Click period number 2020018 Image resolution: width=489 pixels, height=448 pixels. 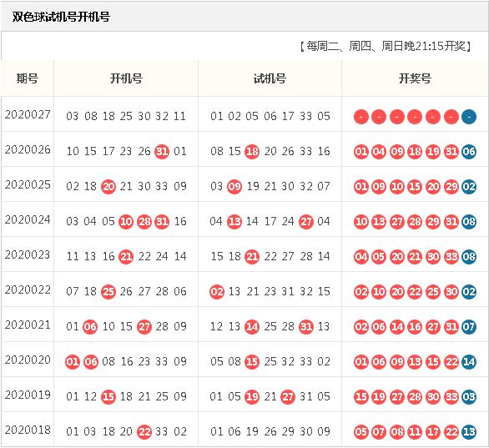(x=28, y=430)
